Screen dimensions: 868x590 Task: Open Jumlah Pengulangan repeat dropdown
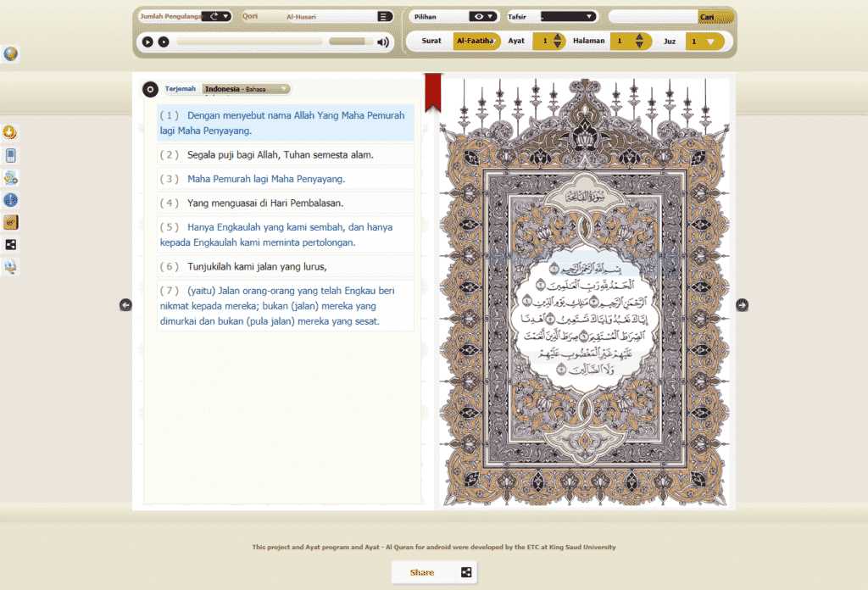pyautogui.click(x=216, y=17)
